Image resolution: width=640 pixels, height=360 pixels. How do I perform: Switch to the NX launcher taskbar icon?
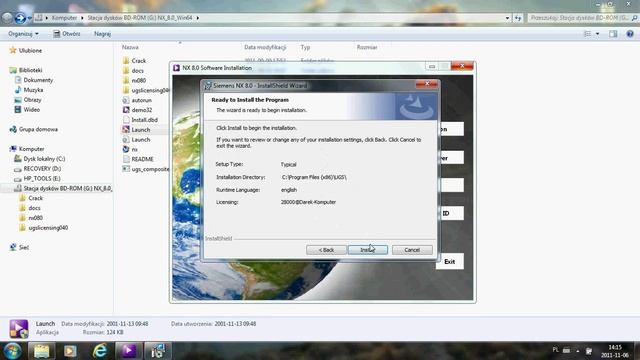(129, 351)
